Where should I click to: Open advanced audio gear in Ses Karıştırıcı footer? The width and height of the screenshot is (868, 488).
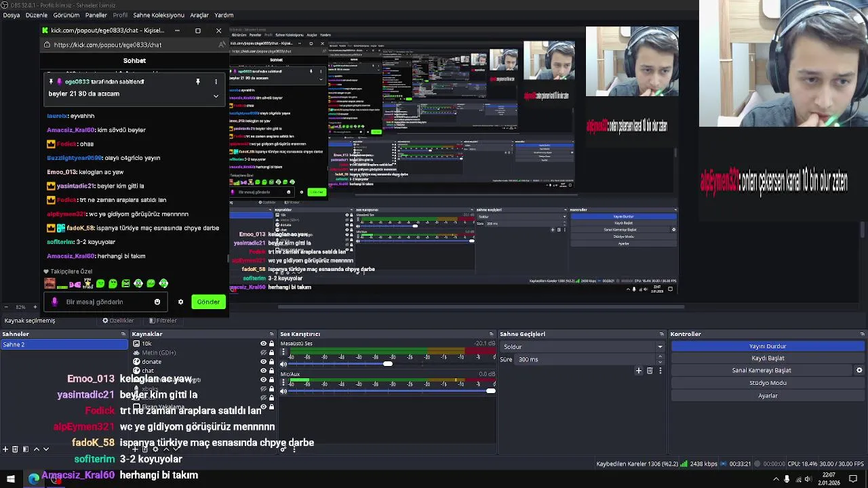[x=283, y=449]
